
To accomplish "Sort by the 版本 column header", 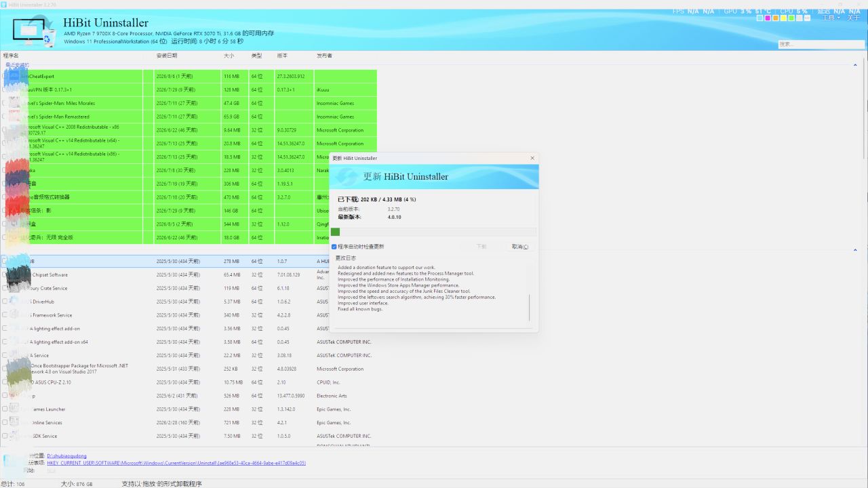I will 282,56.
